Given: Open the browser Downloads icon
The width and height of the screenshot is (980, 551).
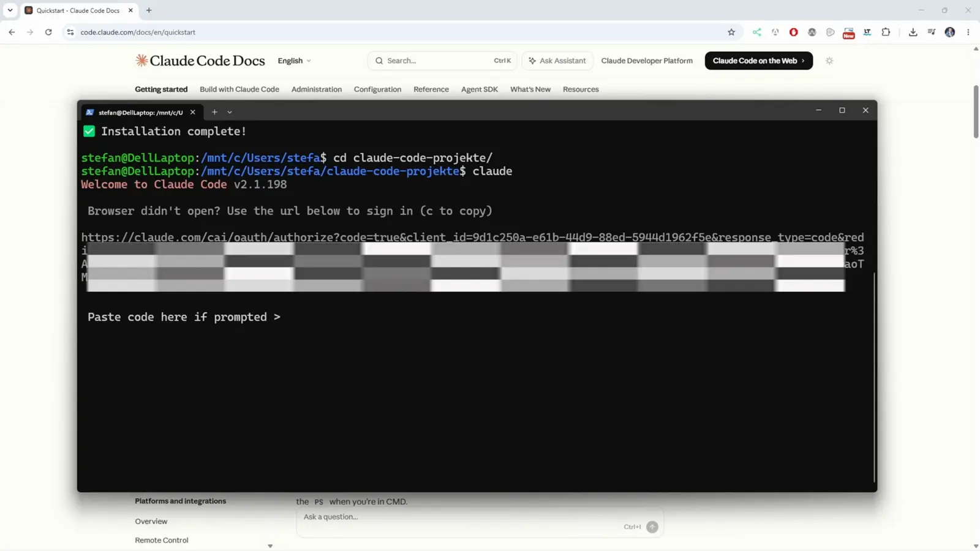Looking at the screenshot, I should 913,32.
